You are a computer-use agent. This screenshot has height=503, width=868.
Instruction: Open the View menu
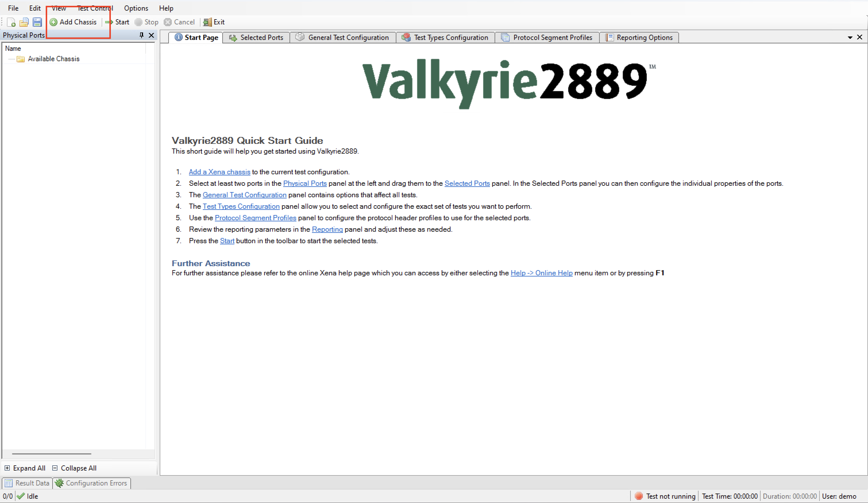pyautogui.click(x=59, y=8)
